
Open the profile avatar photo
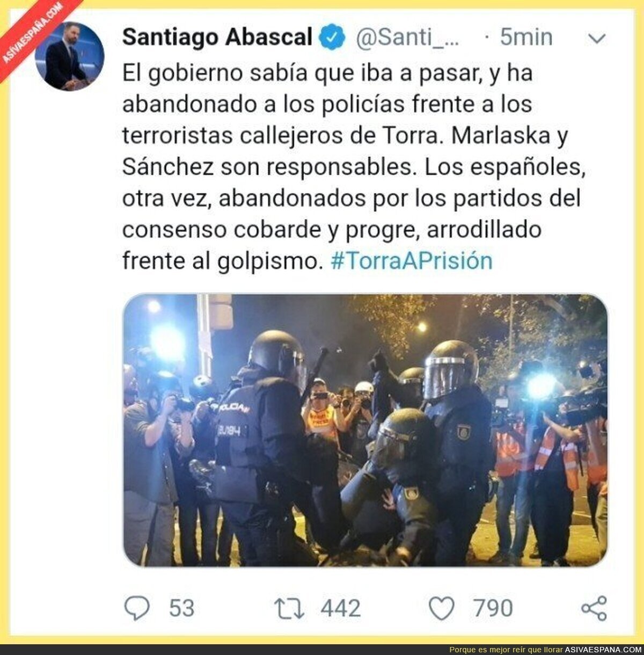pyautogui.click(x=69, y=56)
